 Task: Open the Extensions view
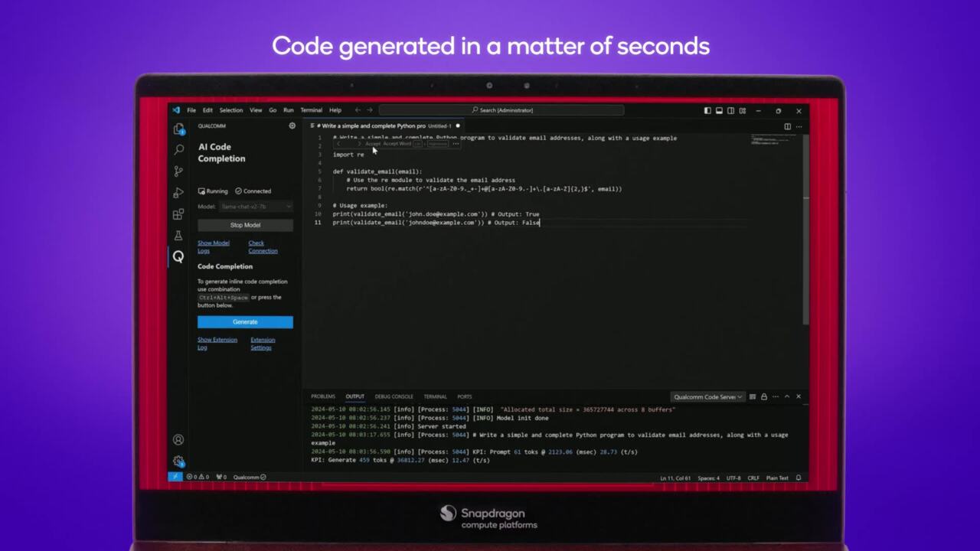tap(178, 214)
